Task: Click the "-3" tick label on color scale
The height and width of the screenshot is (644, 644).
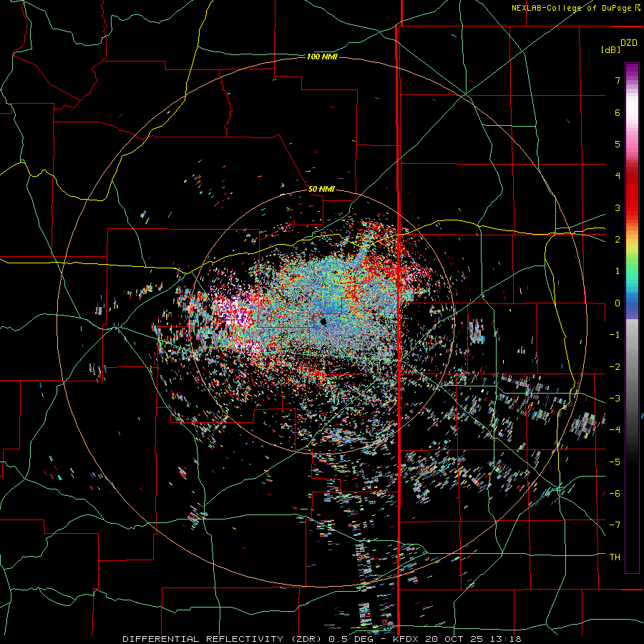Action: [x=615, y=399]
